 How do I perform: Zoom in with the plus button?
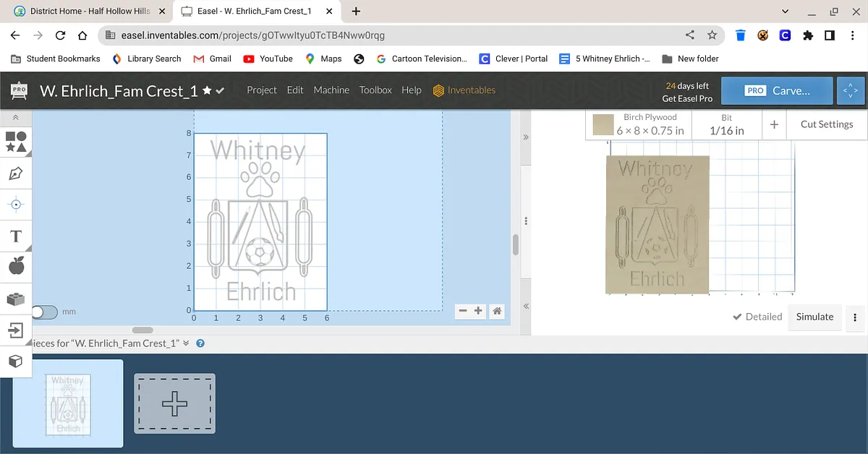(478, 311)
